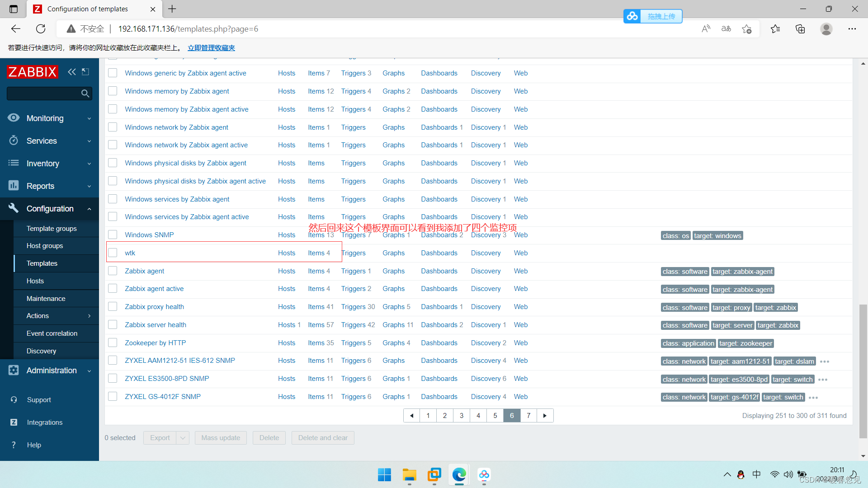Click Items 4 link for wtk

pos(319,253)
